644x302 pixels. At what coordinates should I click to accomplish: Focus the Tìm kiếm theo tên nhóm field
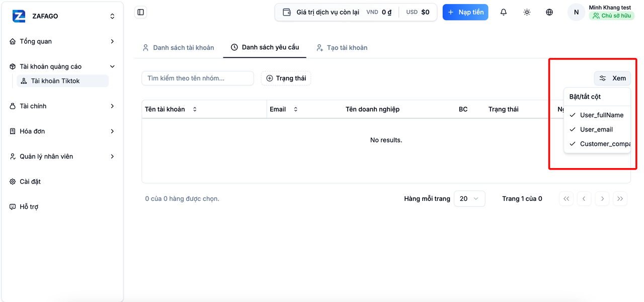tap(198, 78)
